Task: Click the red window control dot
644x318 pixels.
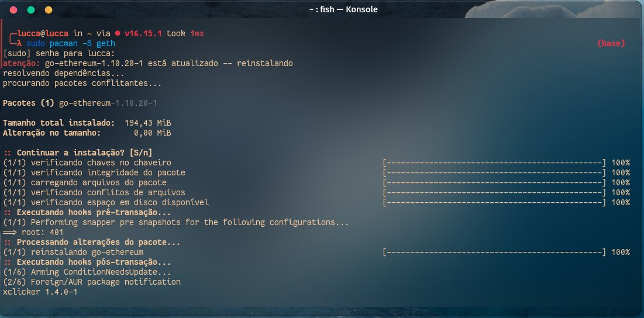Action: [x=13, y=10]
